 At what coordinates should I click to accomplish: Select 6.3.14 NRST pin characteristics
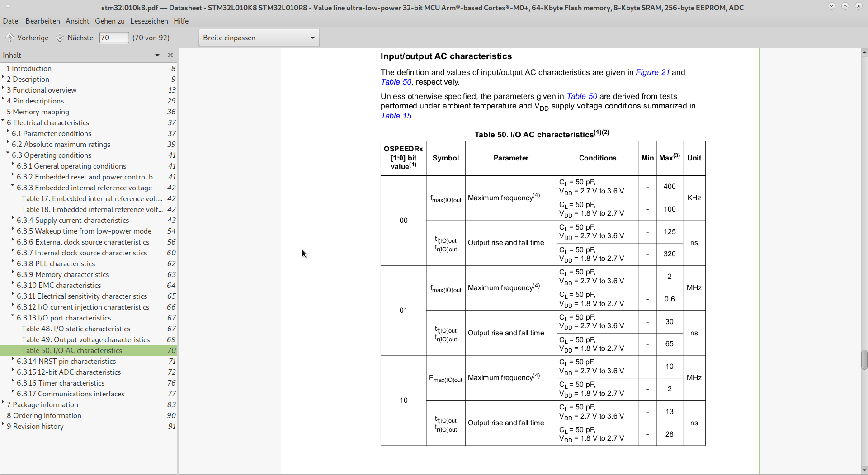click(89, 361)
